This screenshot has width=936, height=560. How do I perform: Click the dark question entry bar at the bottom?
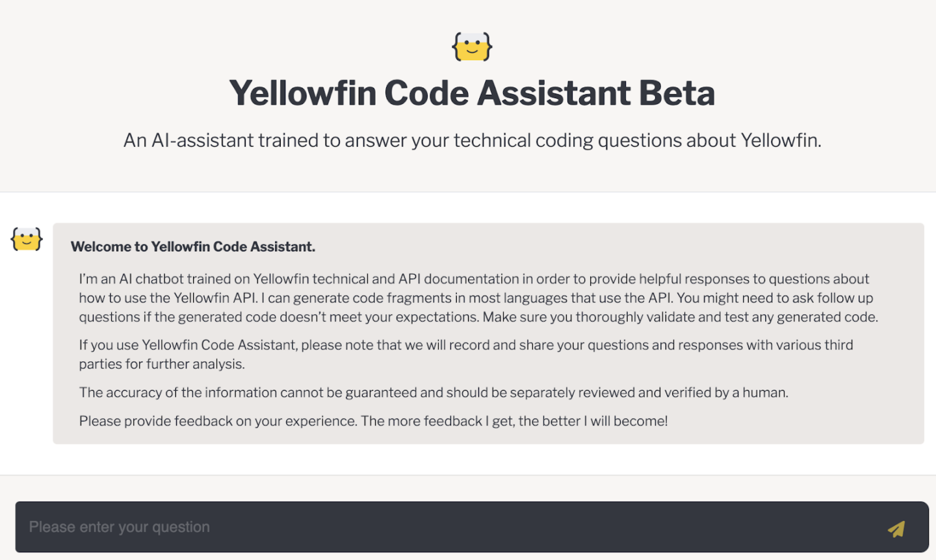click(x=455, y=527)
